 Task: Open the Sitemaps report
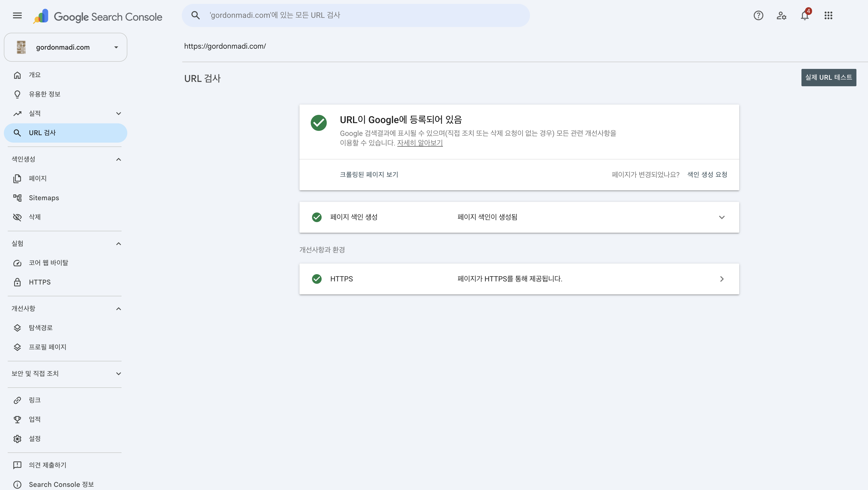tap(65, 198)
